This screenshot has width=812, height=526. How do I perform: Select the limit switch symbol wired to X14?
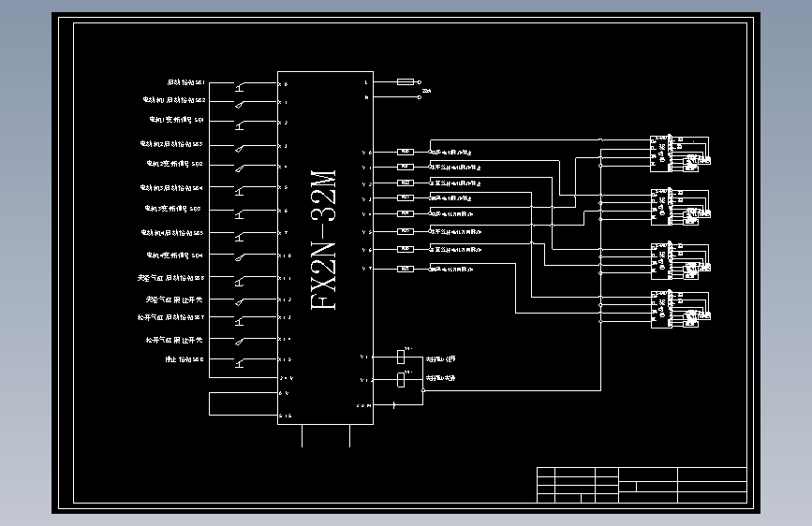click(x=240, y=342)
